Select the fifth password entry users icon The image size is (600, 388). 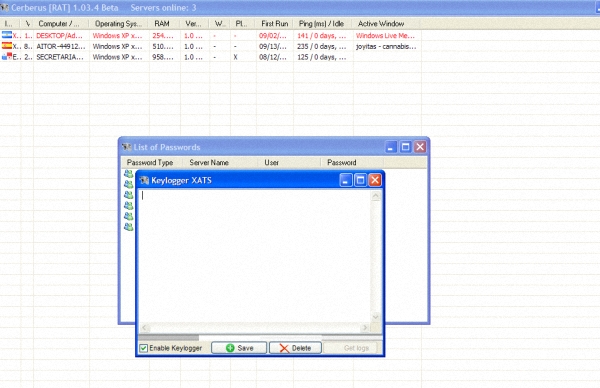(128, 216)
